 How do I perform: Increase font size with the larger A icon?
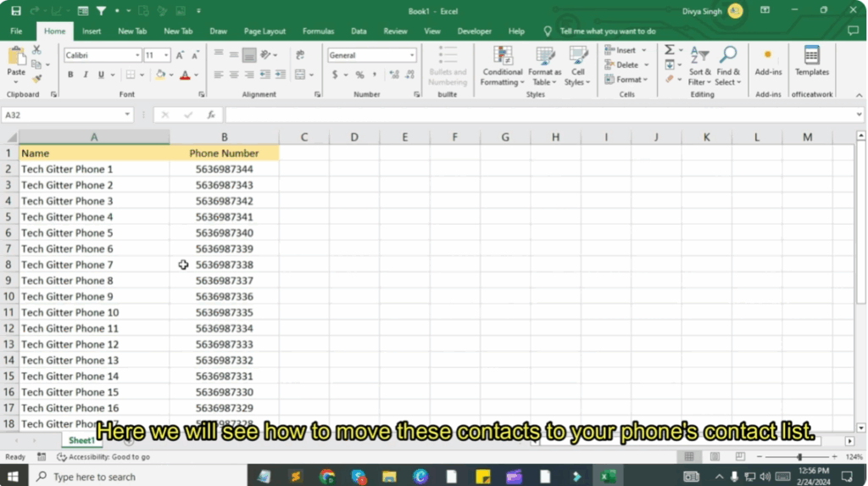coord(180,55)
